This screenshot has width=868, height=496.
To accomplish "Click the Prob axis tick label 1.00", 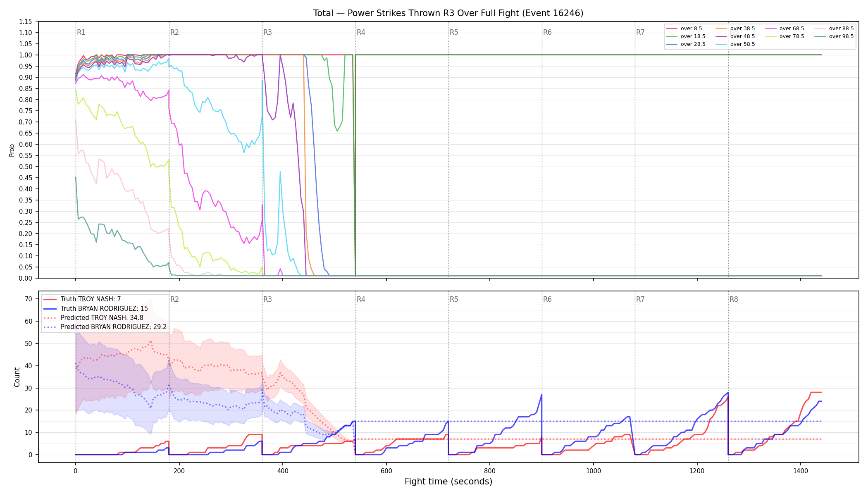I will (x=26, y=55).
